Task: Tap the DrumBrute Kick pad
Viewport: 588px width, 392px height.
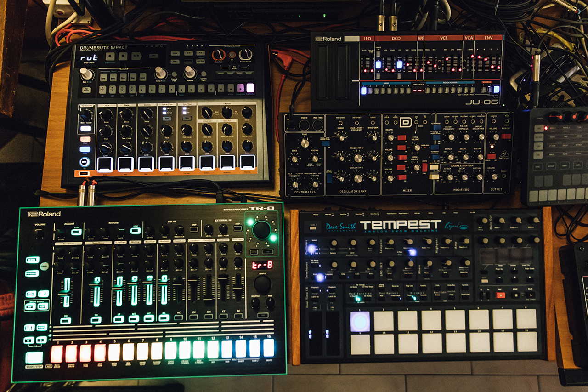Action: 105,164
